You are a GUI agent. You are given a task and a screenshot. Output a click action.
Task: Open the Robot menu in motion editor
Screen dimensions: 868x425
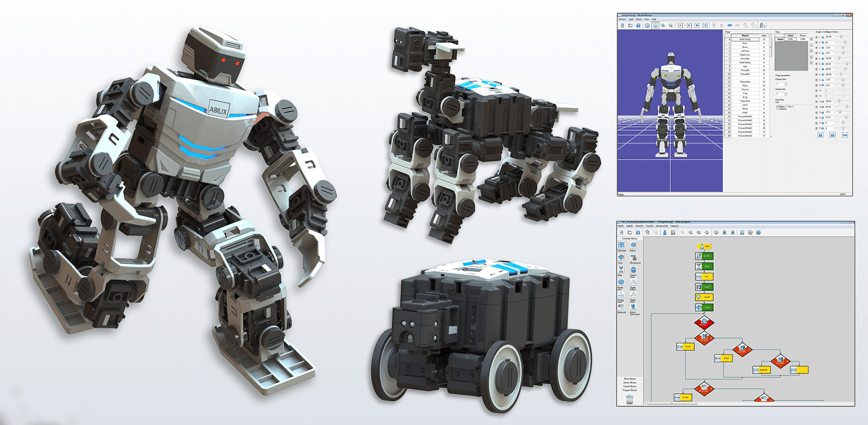coord(639,19)
